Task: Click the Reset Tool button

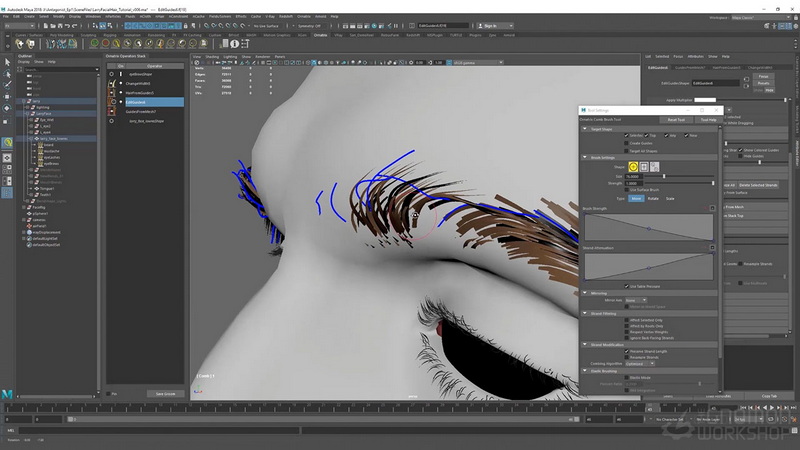Action: [676, 119]
